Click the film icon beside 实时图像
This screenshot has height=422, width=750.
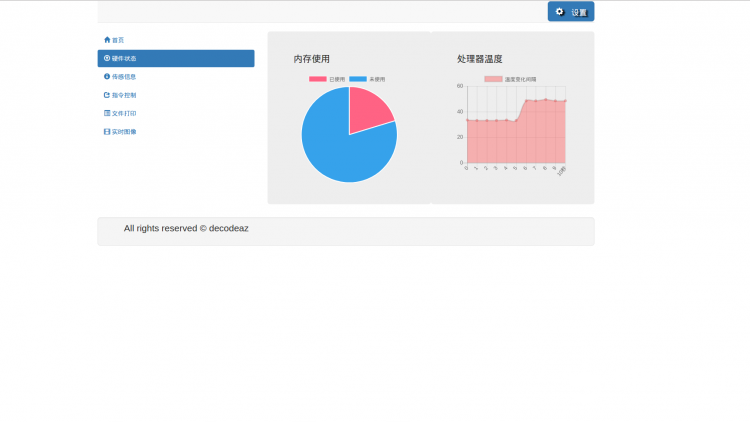pyautogui.click(x=107, y=132)
